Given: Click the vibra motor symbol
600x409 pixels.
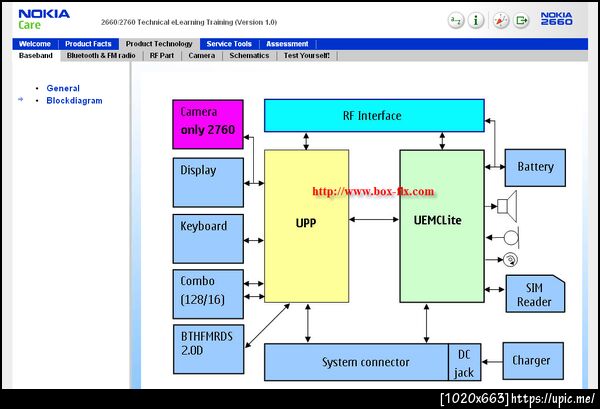Looking at the screenshot, I should [510, 259].
